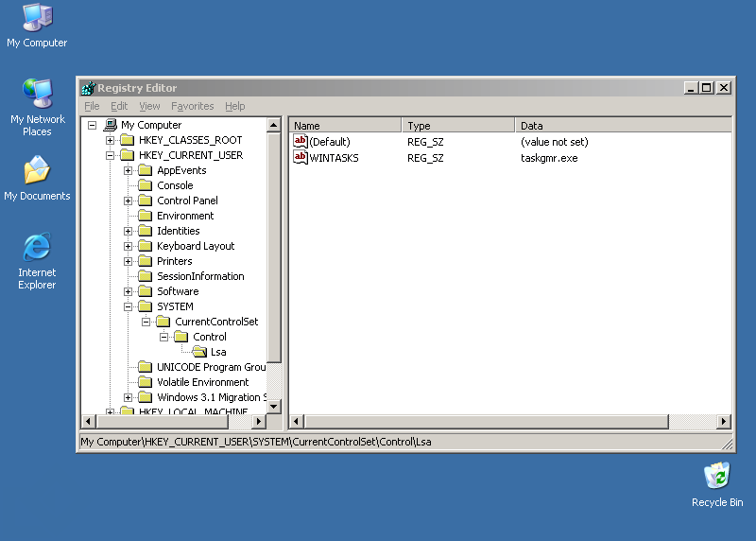Sort values by the Type column header

(x=458, y=126)
